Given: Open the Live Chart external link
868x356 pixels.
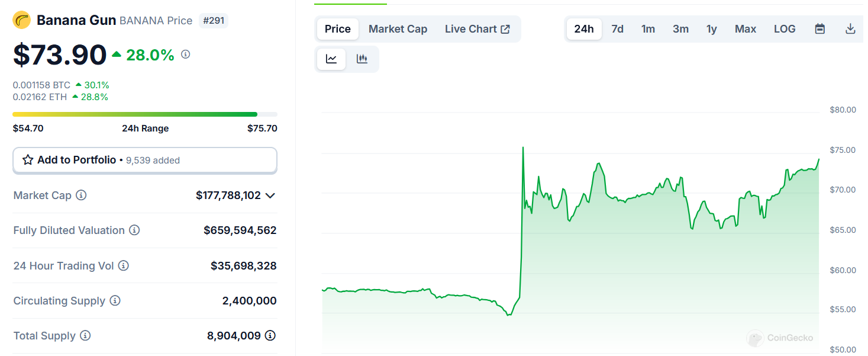Looking at the screenshot, I should click(477, 29).
